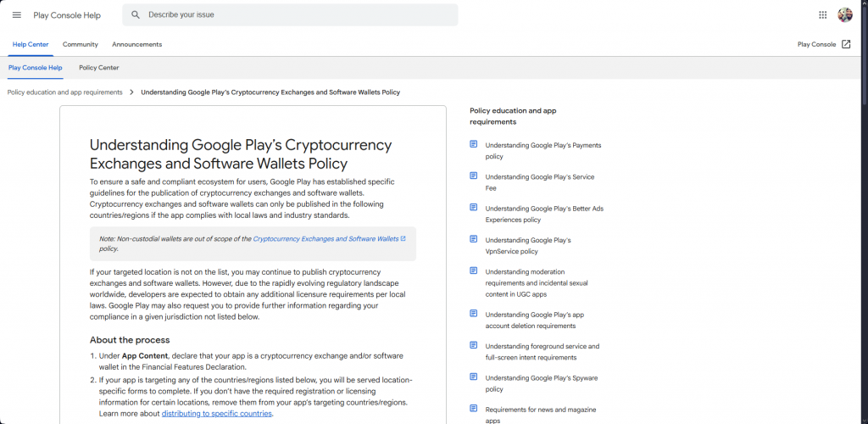Screen dimensions: 868x424
Task: Click the Play Console Help title
Action: [67, 15]
